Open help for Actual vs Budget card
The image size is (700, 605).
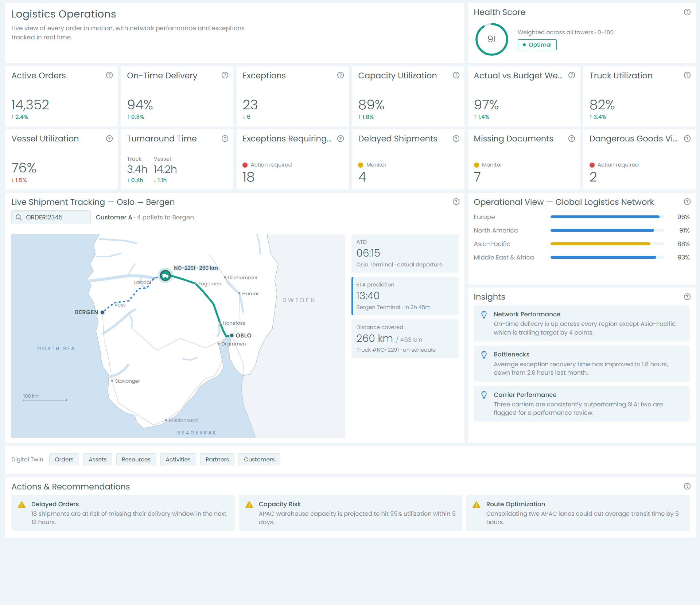[x=572, y=75]
